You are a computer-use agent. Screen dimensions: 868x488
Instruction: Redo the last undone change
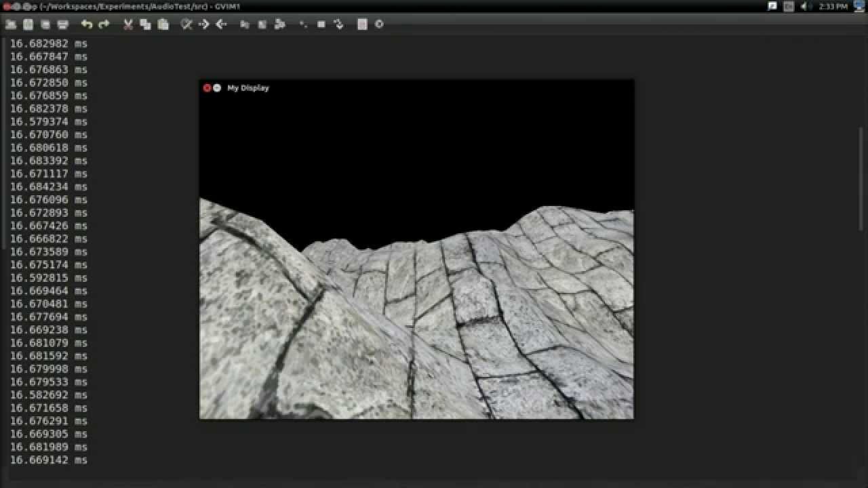104,24
